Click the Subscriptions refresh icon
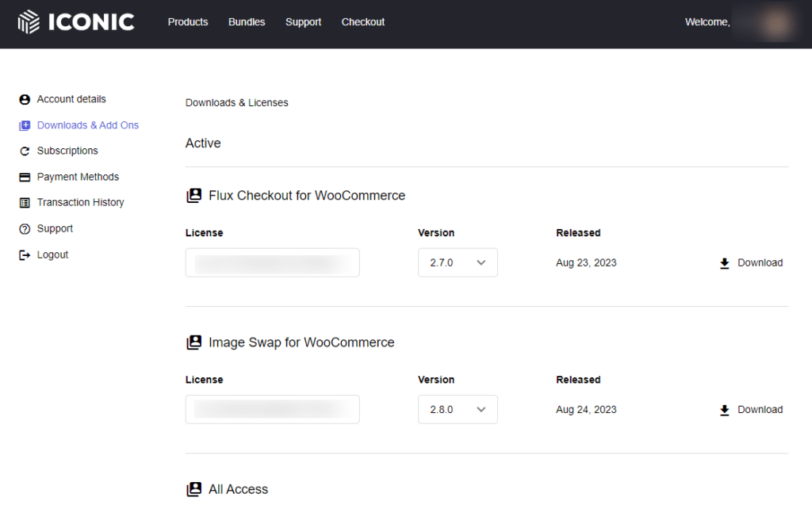Viewport: 812px width, 509px height. [x=24, y=151]
